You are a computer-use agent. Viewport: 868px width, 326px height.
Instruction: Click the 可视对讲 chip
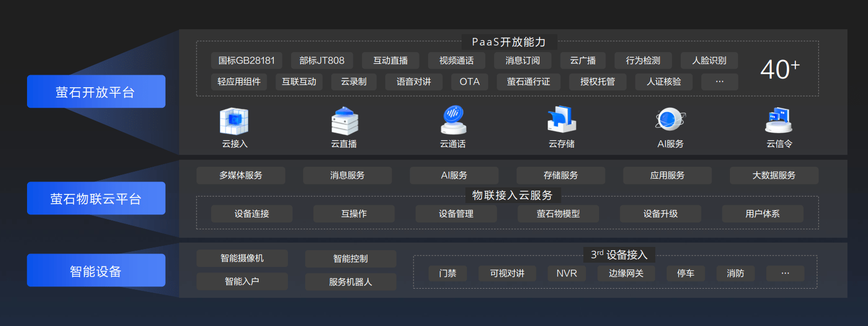click(508, 273)
